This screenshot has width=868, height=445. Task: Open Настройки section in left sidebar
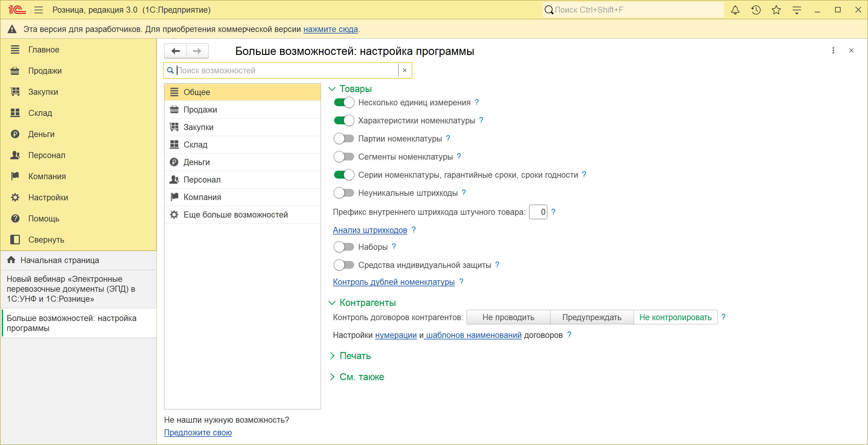click(x=78, y=198)
